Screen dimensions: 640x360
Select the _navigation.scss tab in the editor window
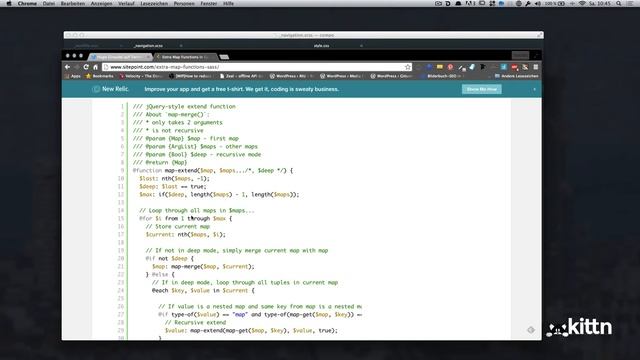pyautogui.click(x=148, y=46)
